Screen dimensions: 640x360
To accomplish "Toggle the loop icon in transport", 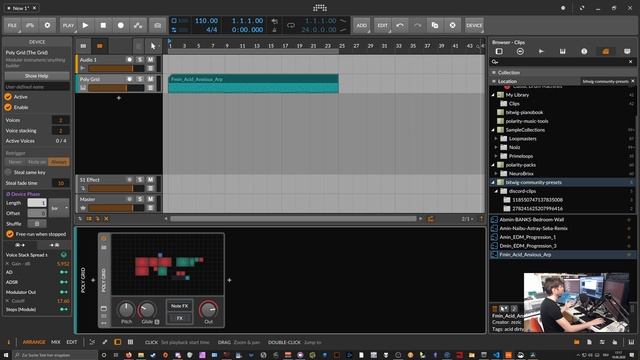I will pyautogui.click(x=291, y=25).
